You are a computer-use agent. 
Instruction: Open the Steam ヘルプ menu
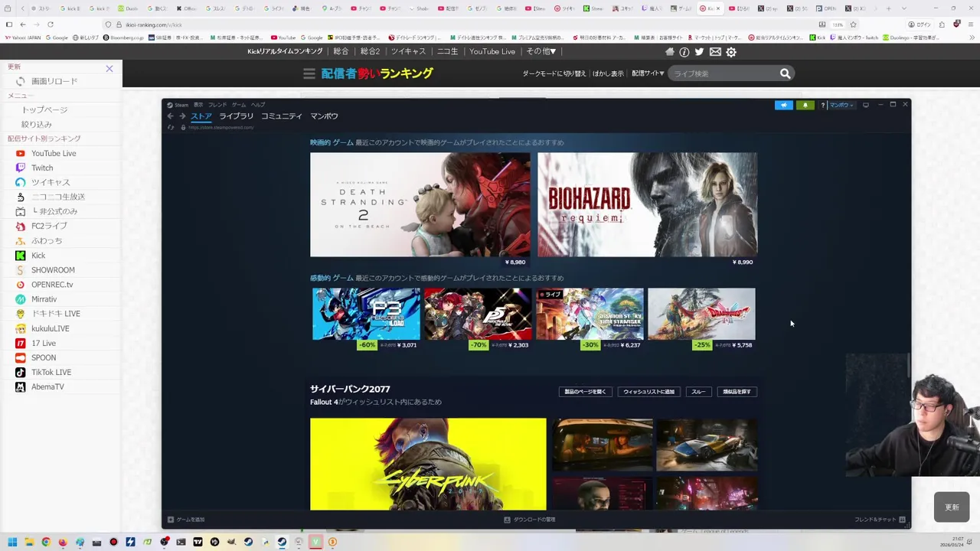pyautogui.click(x=258, y=105)
